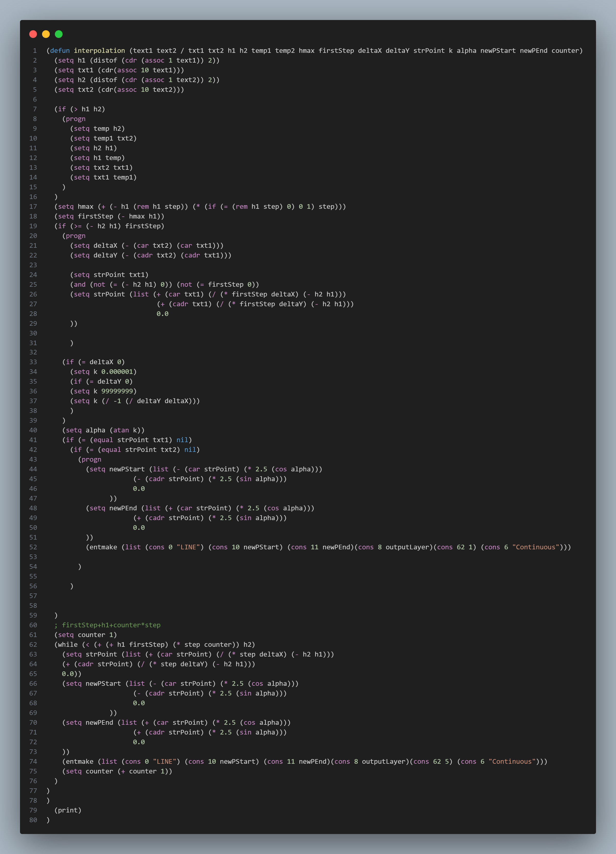This screenshot has width=616, height=854.
Task: Click the 'defun' keyword
Action: (60, 51)
